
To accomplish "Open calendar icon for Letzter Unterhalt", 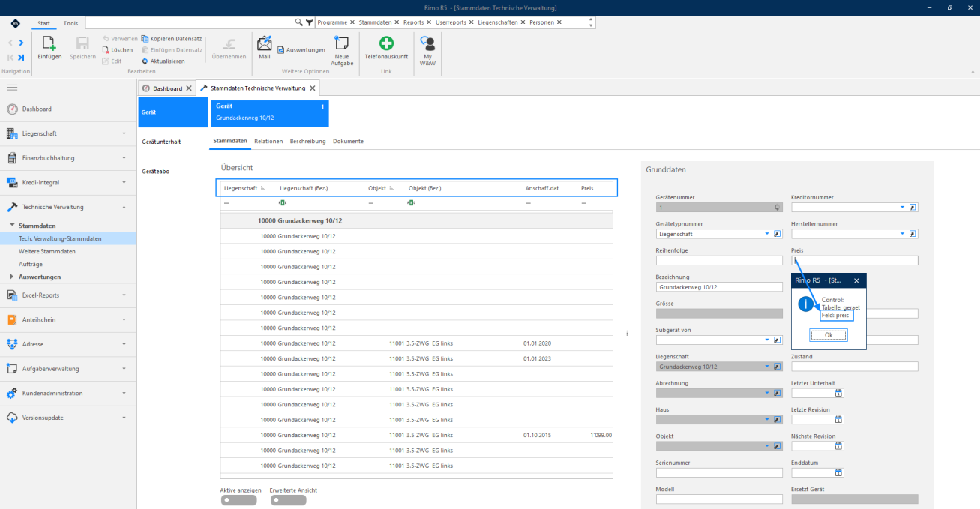I will 839,393.
